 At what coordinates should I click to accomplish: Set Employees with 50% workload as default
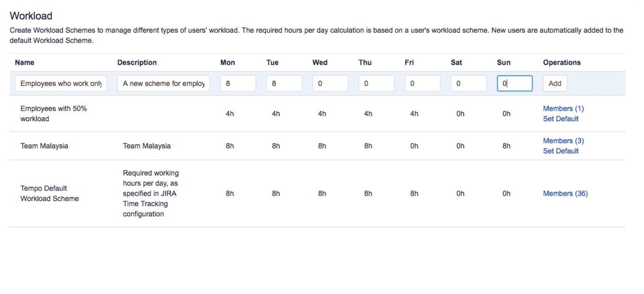coord(561,119)
